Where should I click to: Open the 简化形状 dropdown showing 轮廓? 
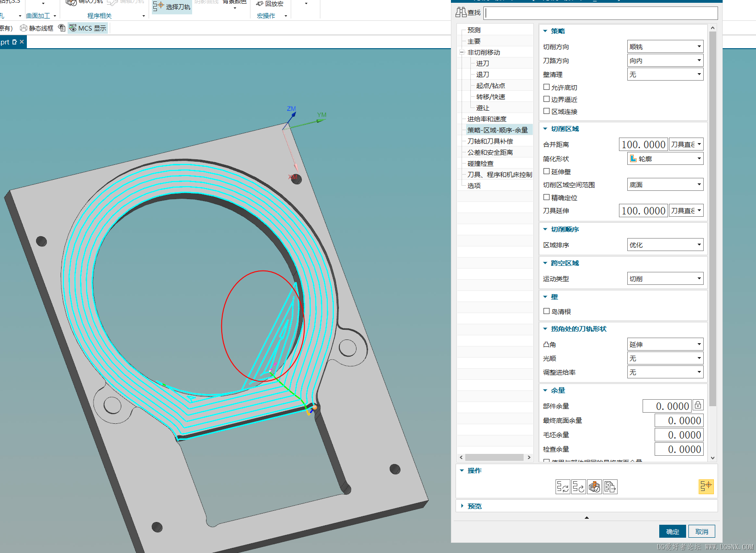[665, 158]
